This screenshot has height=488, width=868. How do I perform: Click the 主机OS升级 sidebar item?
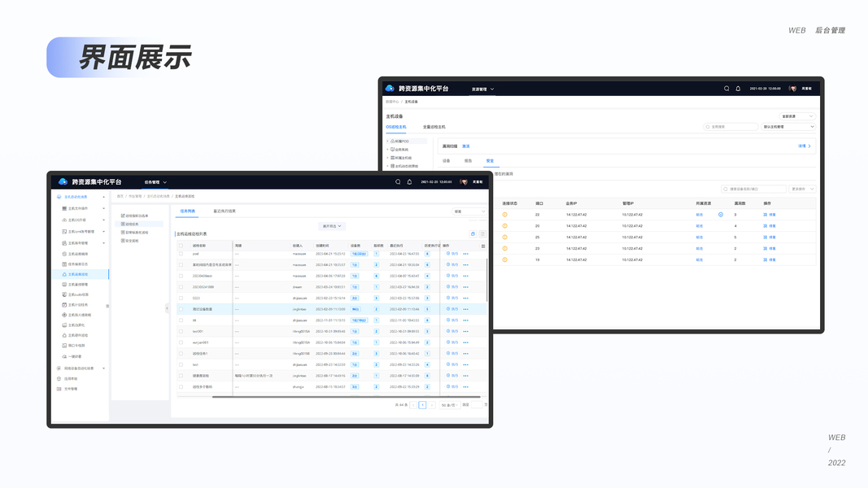[77, 220]
